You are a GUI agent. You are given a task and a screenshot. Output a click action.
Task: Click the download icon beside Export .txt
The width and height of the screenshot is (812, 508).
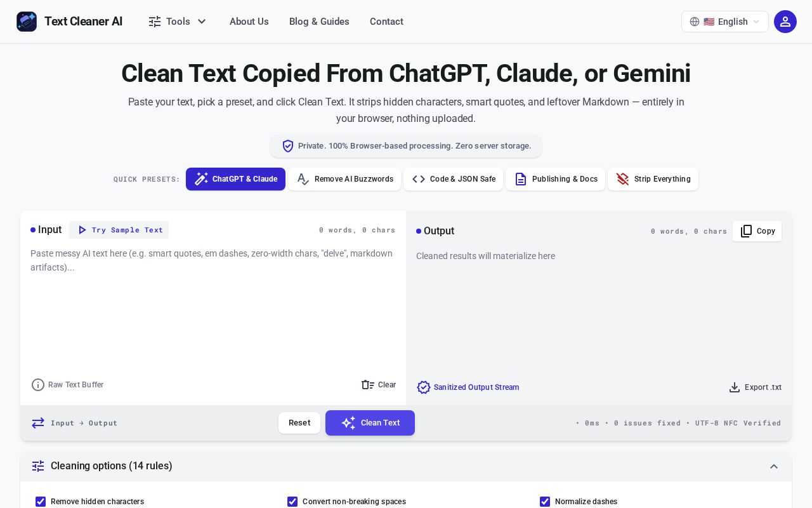735,387
